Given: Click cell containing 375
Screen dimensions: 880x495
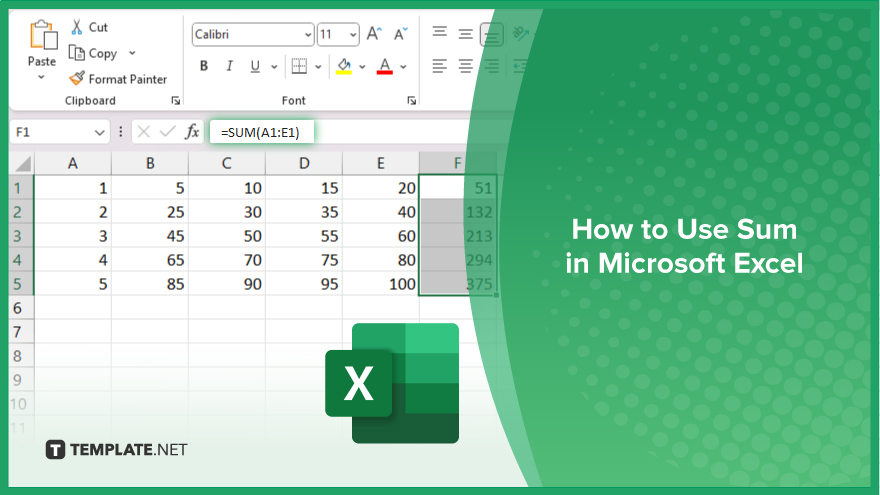Looking at the screenshot, I should [x=457, y=284].
